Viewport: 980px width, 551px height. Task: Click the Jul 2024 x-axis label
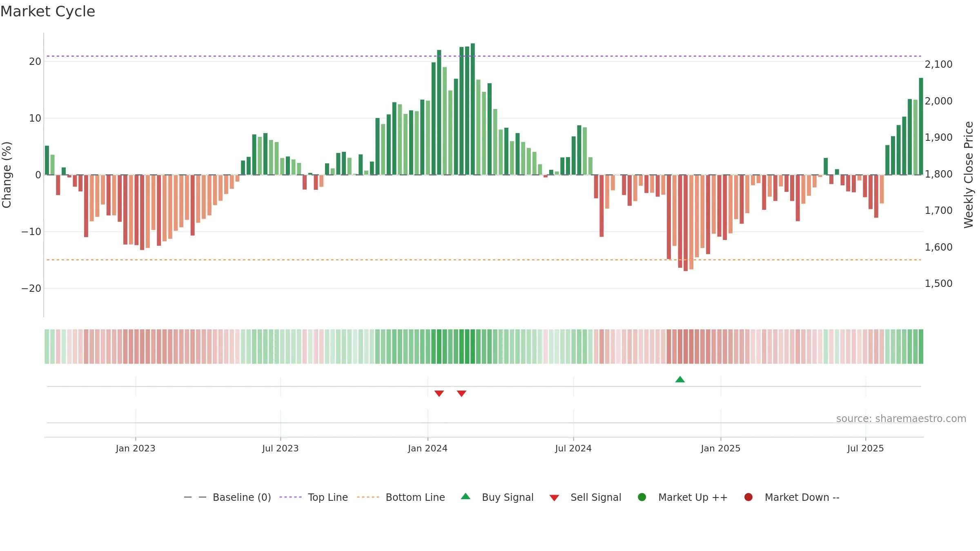pos(573,448)
